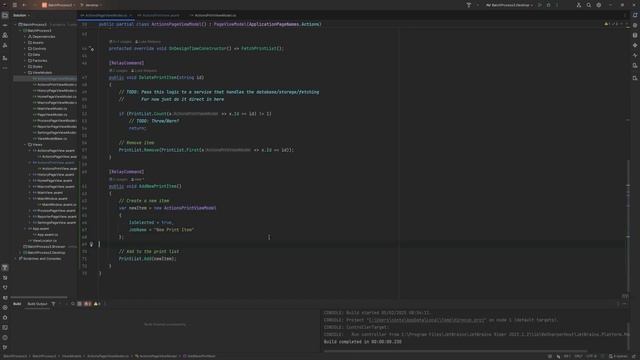Screen dimensions: 640x360
Task: Open the project file link in build console
Action: pos(427,320)
